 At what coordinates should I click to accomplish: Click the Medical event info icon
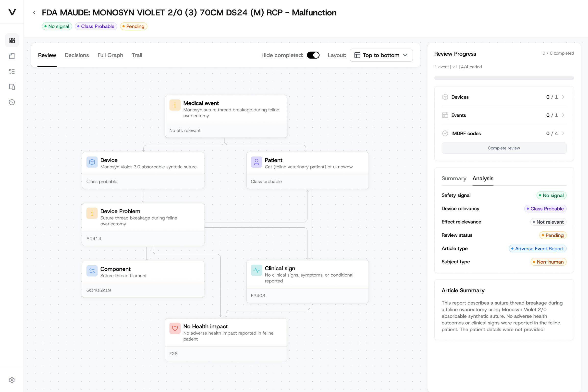coord(175,105)
